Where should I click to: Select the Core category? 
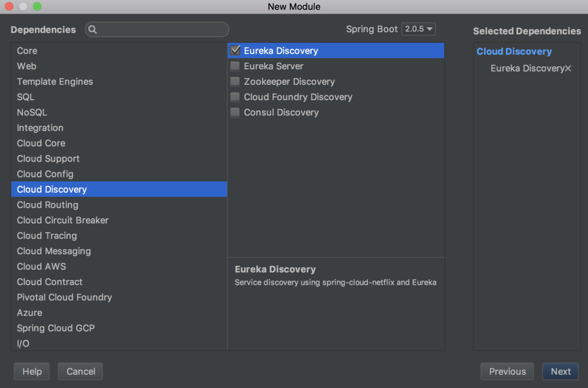[x=119, y=51]
